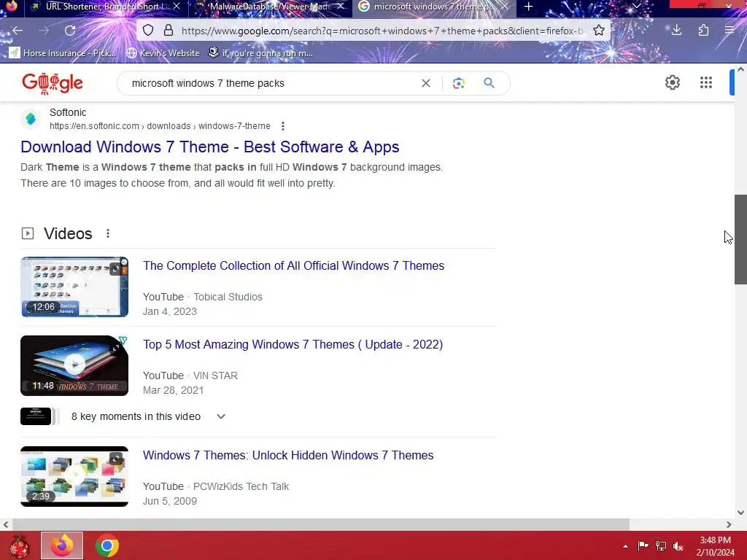Click the scroll down arrow
Image resolution: width=747 pixels, height=560 pixels.
(x=740, y=513)
